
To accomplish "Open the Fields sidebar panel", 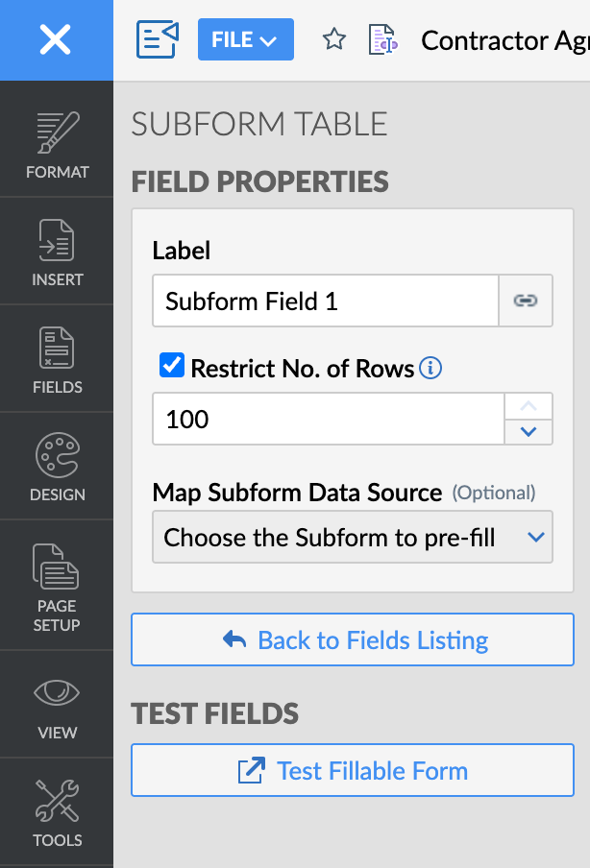I will [x=57, y=361].
